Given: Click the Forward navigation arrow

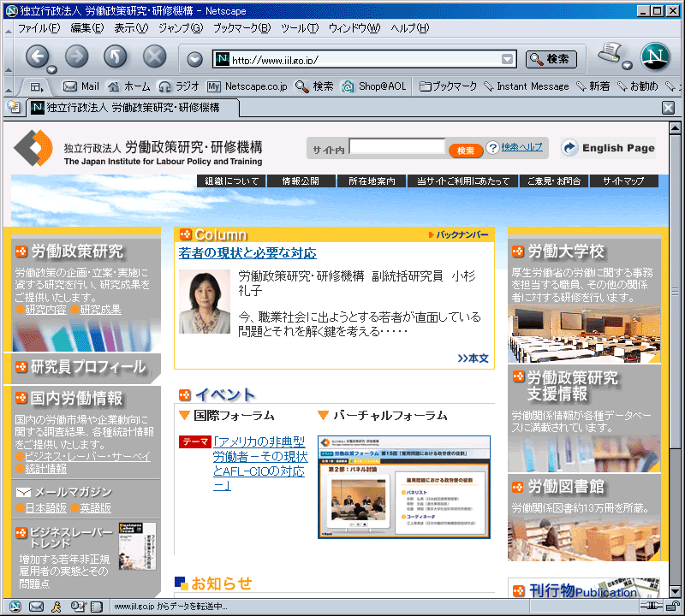Looking at the screenshot, I should click(76, 56).
